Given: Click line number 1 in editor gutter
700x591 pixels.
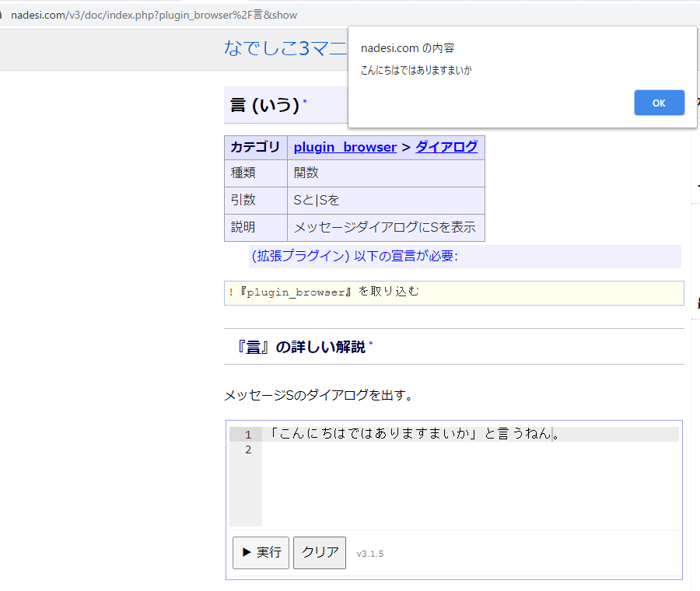Looking at the screenshot, I should (248, 435).
